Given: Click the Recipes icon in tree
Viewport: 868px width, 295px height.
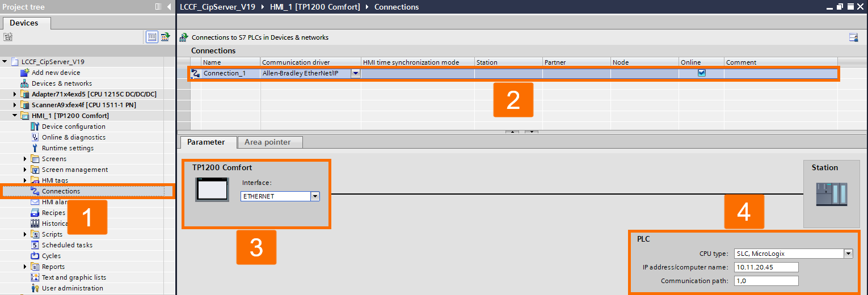Looking at the screenshot, I should coord(35,213).
